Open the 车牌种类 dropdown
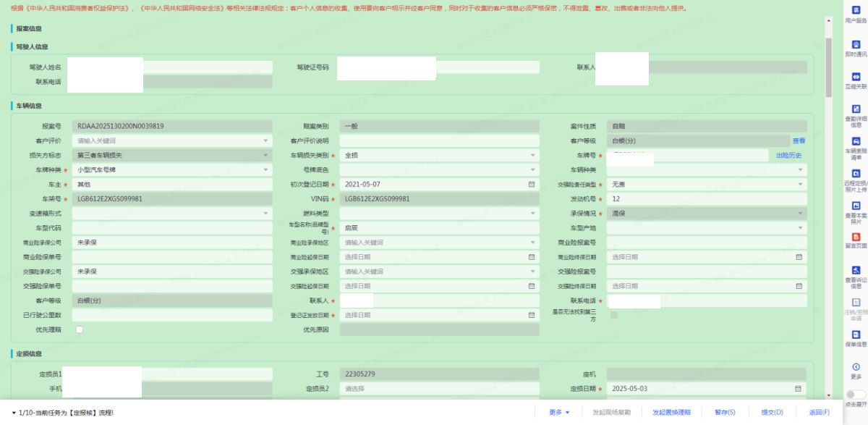This screenshot has width=868, height=425. [171, 169]
